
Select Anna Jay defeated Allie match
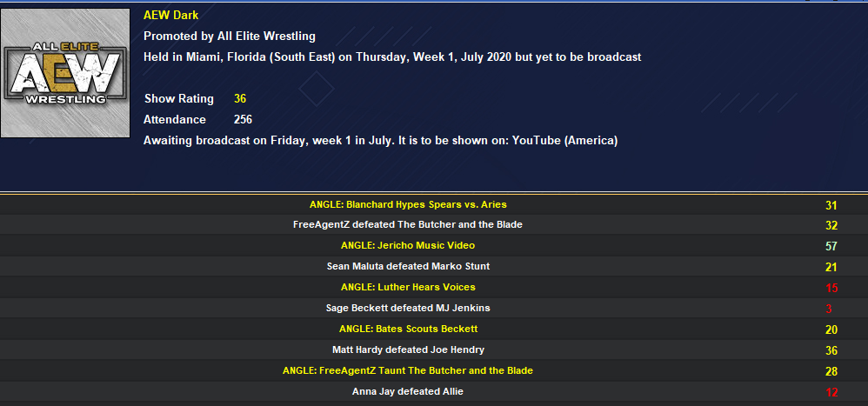408,392
